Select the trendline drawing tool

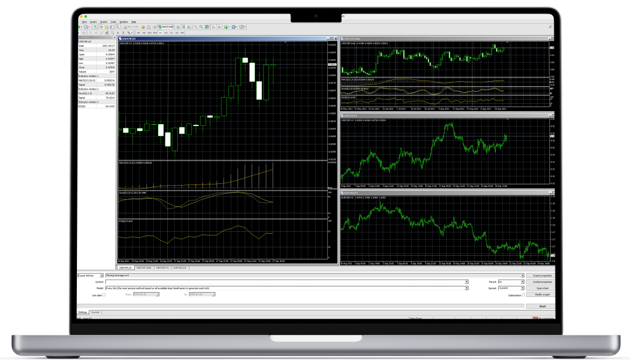(102, 33)
